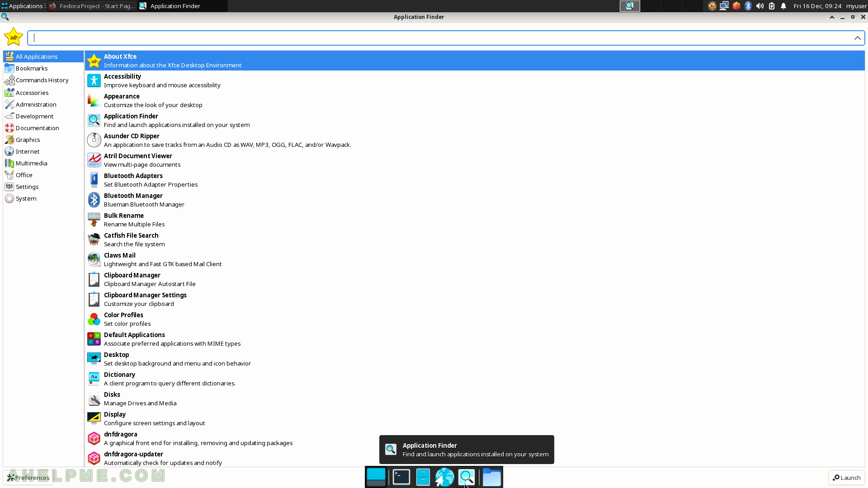868x488 pixels.
Task: Click the workspace switcher with magnifier thumbnail
Action: [630, 6]
